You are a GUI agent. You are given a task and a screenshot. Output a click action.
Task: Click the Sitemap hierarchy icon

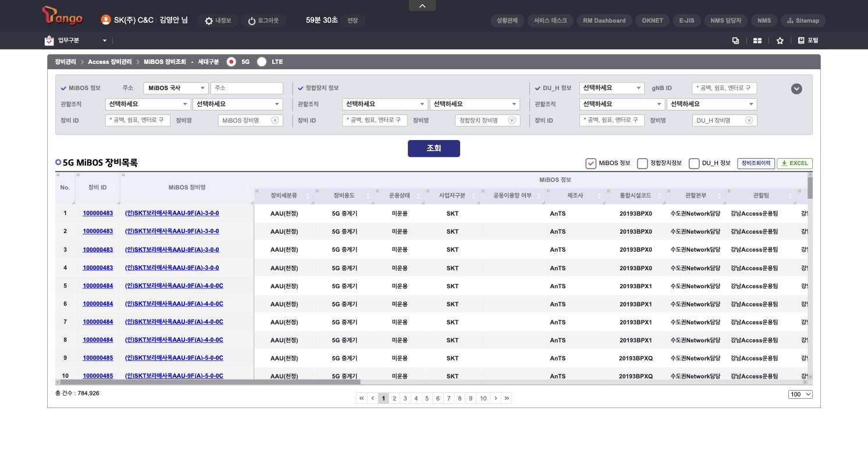(790, 20)
